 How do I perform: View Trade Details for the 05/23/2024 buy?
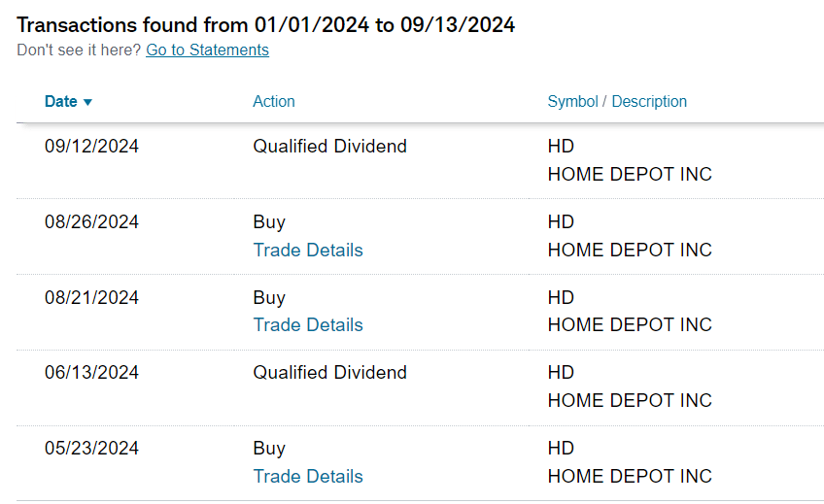coord(308,476)
